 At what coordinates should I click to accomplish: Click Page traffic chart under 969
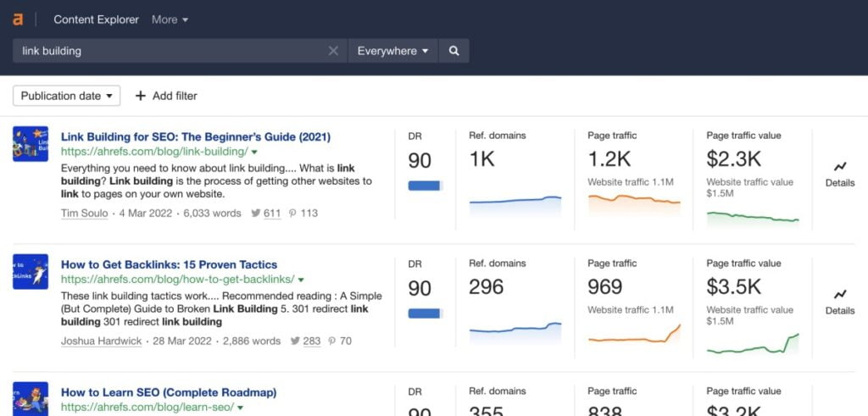634,334
